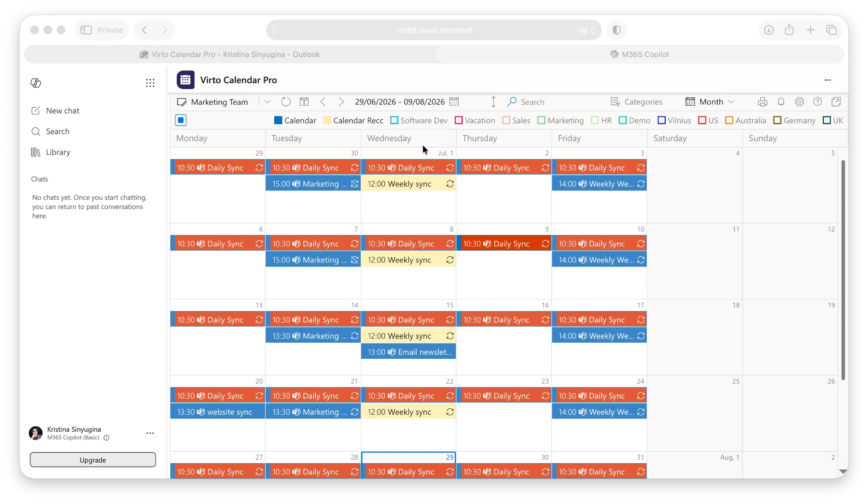Screen dimensions: 868x503
Task: Toggle the Demo calendar checkbox
Action: (x=623, y=120)
